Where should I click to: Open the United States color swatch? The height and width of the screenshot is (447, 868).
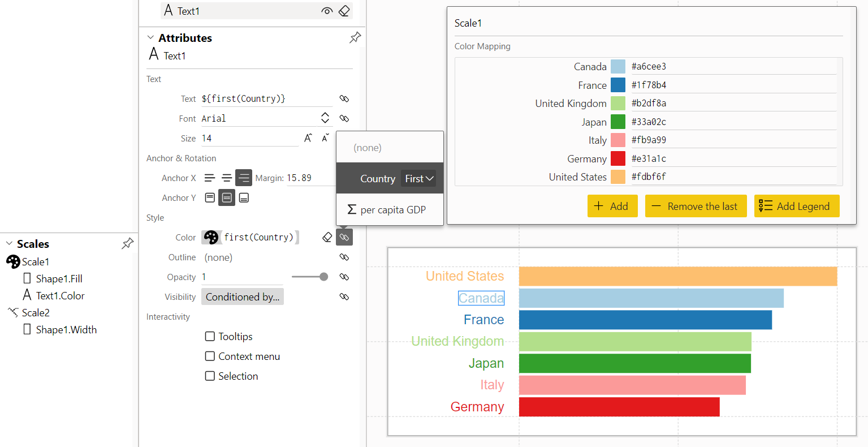(x=618, y=177)
